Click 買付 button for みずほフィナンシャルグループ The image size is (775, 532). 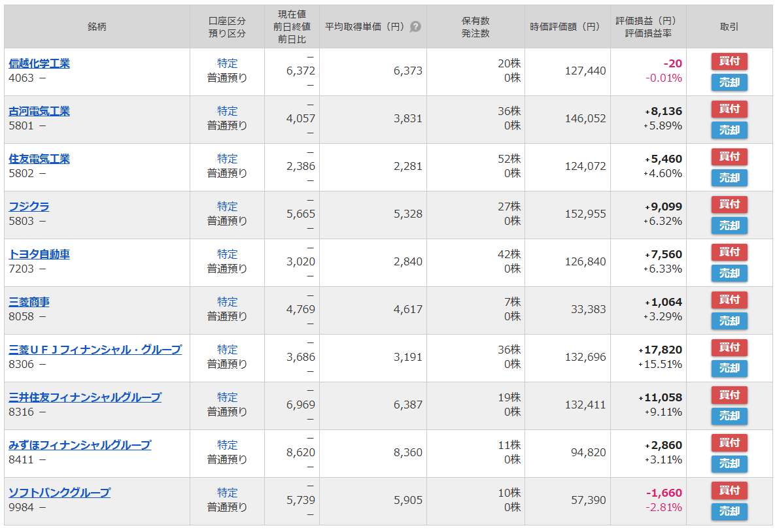click(x=729, y=442)
